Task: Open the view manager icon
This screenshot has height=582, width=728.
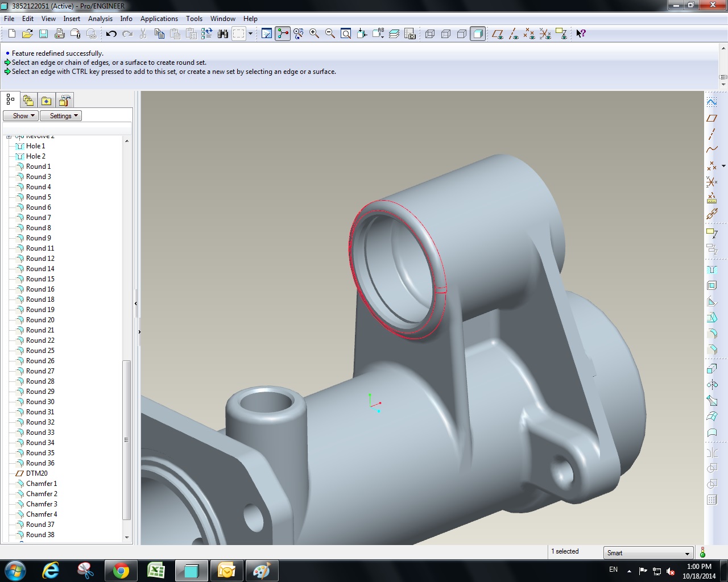Action: 410,34
